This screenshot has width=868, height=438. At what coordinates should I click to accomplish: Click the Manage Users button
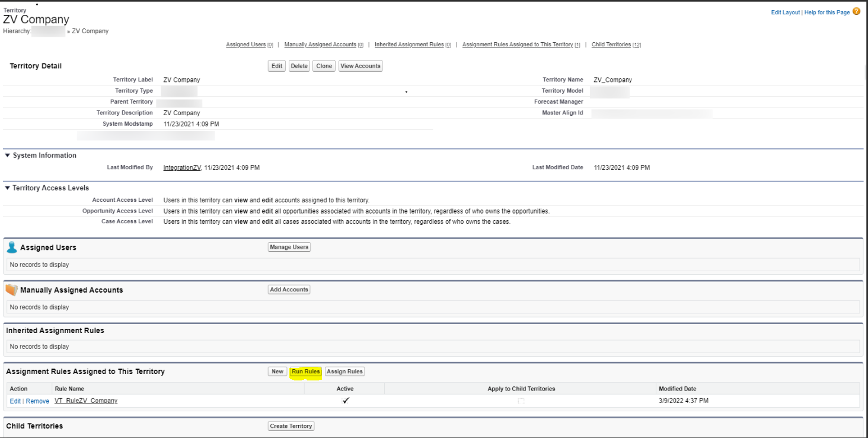[x=289, y=247]
